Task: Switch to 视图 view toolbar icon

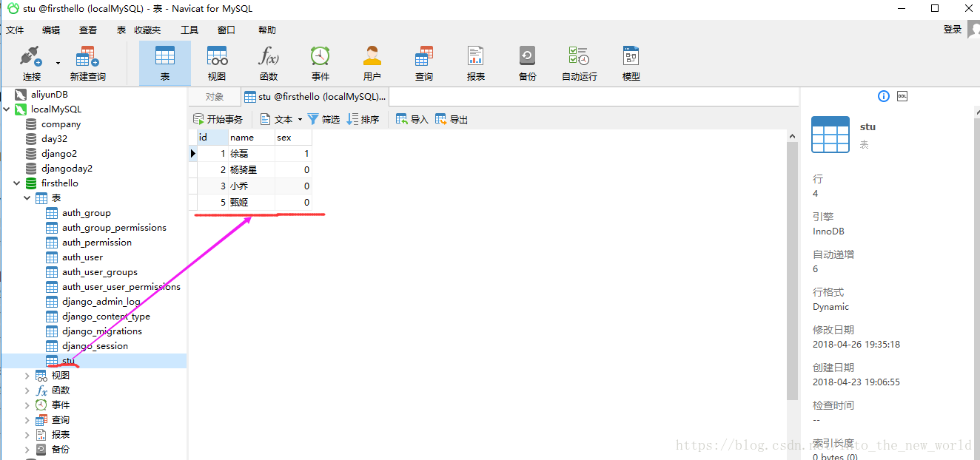Action: point(217,63)
